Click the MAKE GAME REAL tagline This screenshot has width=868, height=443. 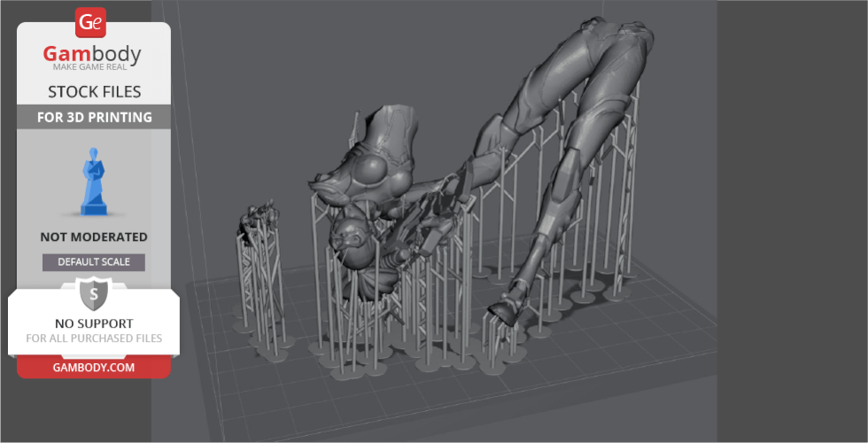pos(93,69)
